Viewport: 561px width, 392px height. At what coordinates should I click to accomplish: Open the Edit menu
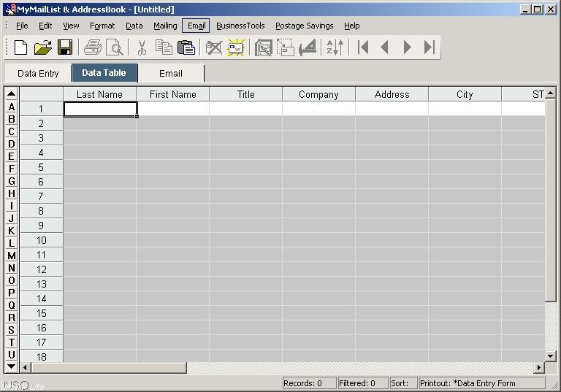tap(45, 26)
